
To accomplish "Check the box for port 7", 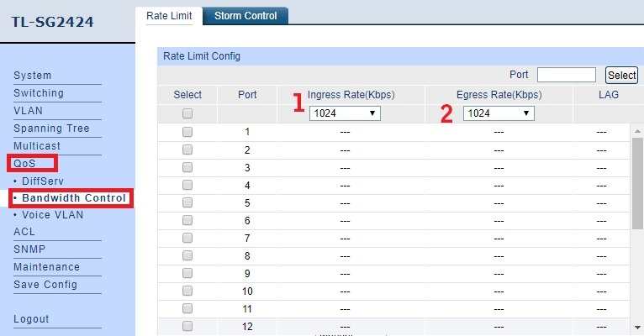I will [187, 238].
